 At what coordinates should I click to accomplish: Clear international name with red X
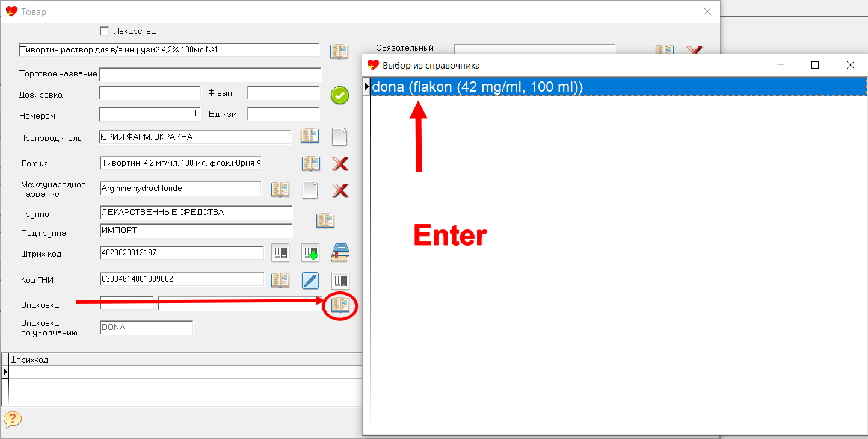pyautogui.click(x=340, y=190)
